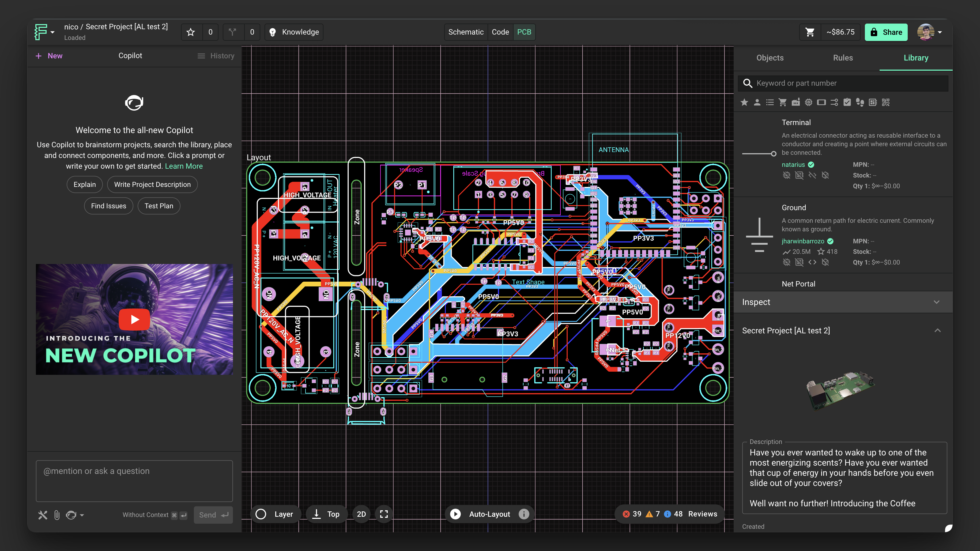980x551 pixels.
Task: Switch to Schematic view
Action: pyautogui.click(x=466, y=32)
